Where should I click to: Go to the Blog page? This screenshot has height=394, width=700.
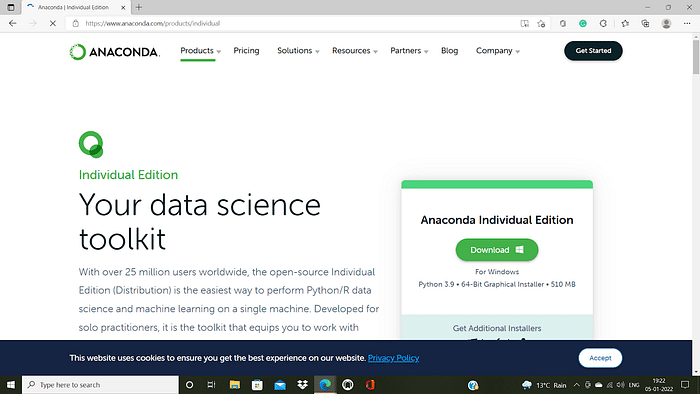point(450,50)
